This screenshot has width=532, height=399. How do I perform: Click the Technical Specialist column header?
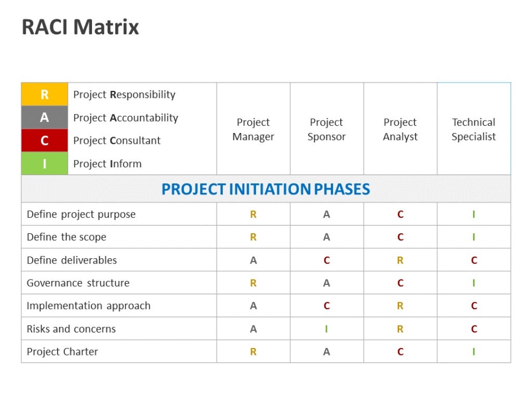click(473, 129)
